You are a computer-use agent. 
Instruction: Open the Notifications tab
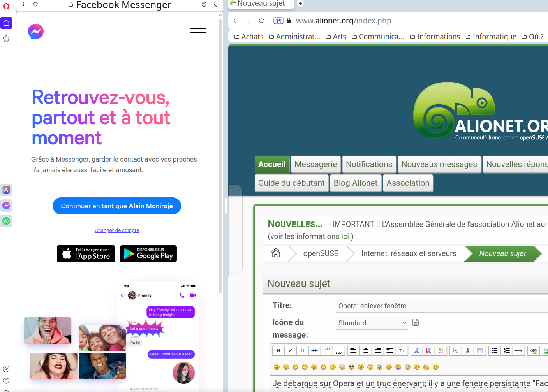(369, 164)
